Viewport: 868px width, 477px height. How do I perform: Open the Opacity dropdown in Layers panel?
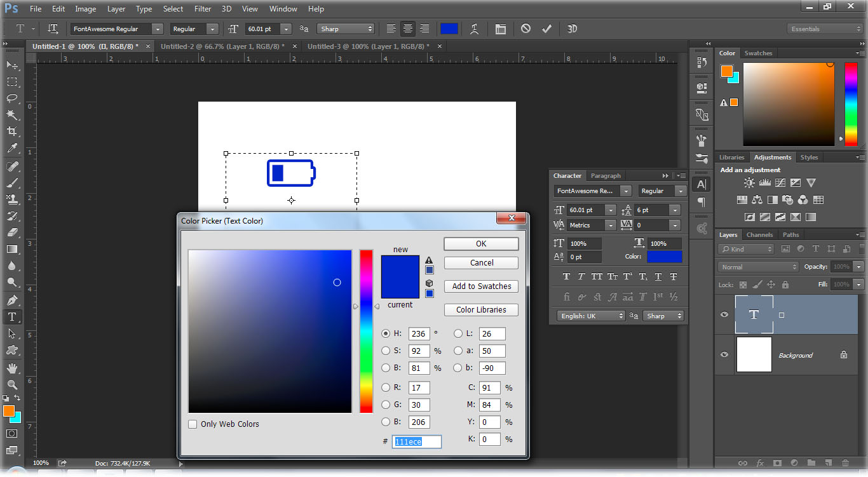(x=858, y=266)
